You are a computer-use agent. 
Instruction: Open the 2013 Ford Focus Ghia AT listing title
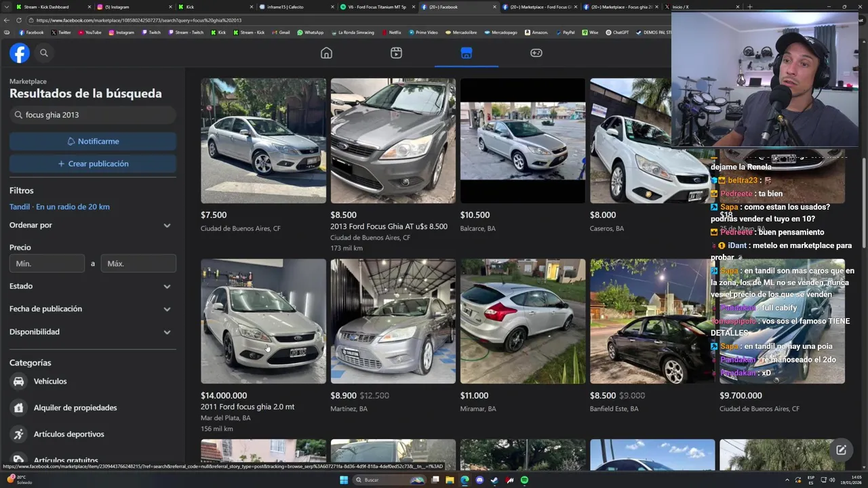tap(389, 226)
